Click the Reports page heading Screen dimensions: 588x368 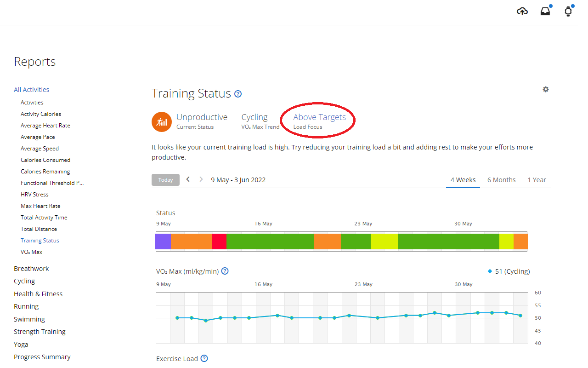(x=35, y=62)
